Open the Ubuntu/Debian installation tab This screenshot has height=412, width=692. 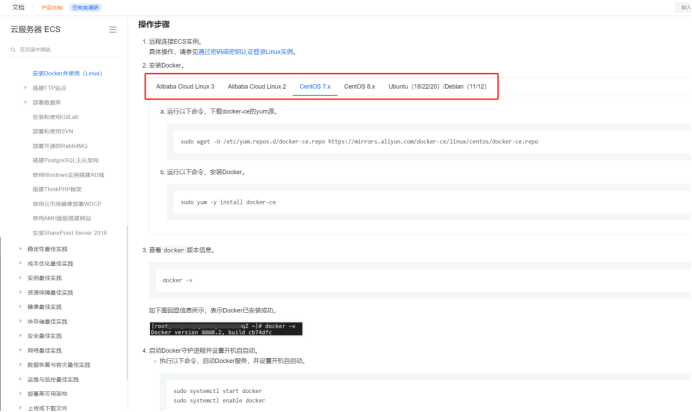point(437,86)
